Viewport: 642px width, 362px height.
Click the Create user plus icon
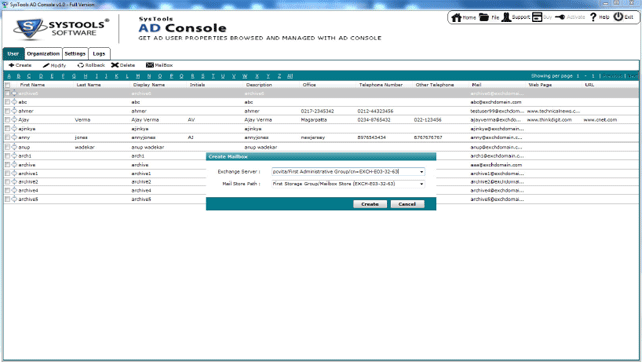pos(11,65)
